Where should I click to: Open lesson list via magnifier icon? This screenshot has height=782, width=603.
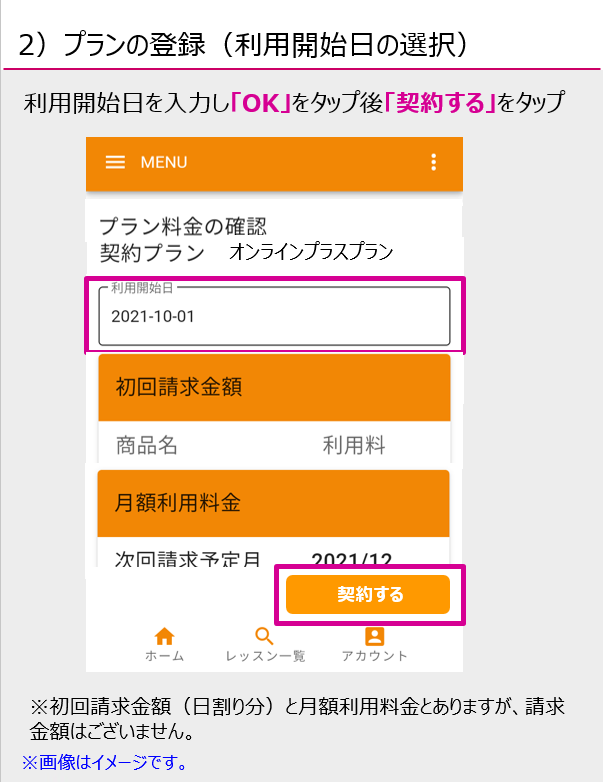click(264, 636)
